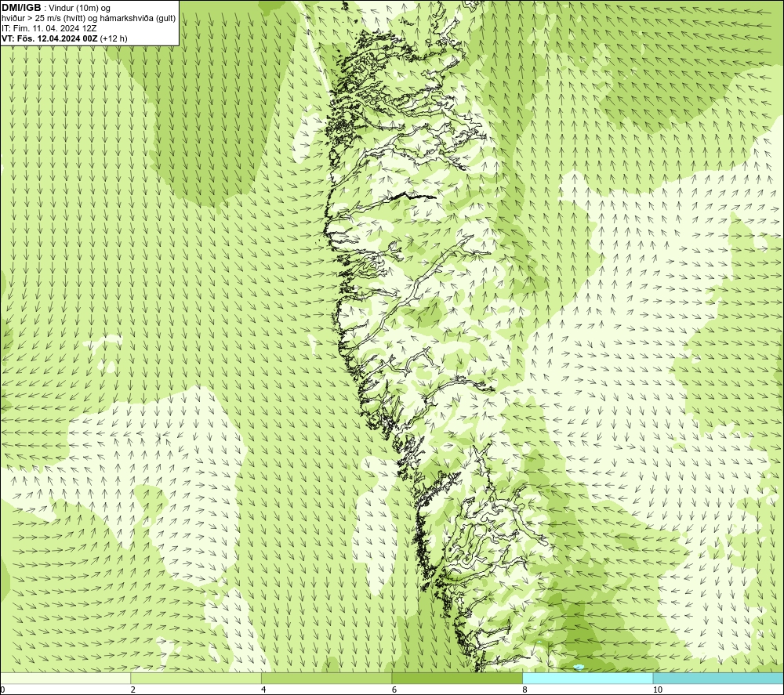Click the scale label "2"
Screen dimensions: 784x695
133,690
